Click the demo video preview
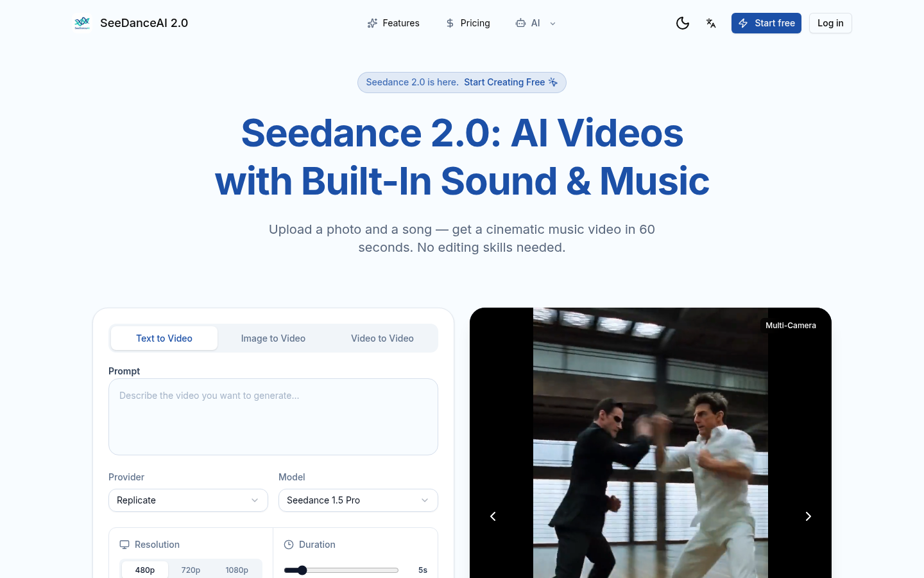The height and width of the screenshot is (578, 924). (x=651, y=443)
